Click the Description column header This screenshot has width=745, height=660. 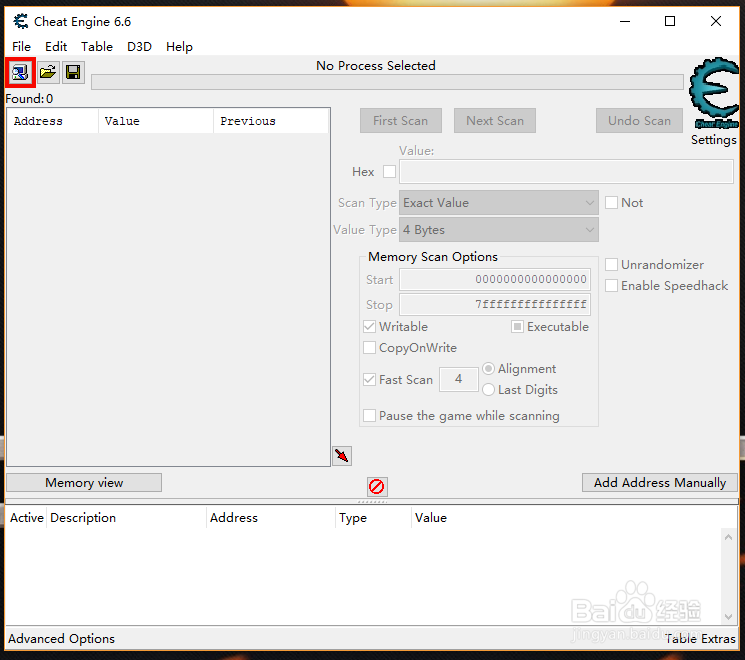(126, 517)
